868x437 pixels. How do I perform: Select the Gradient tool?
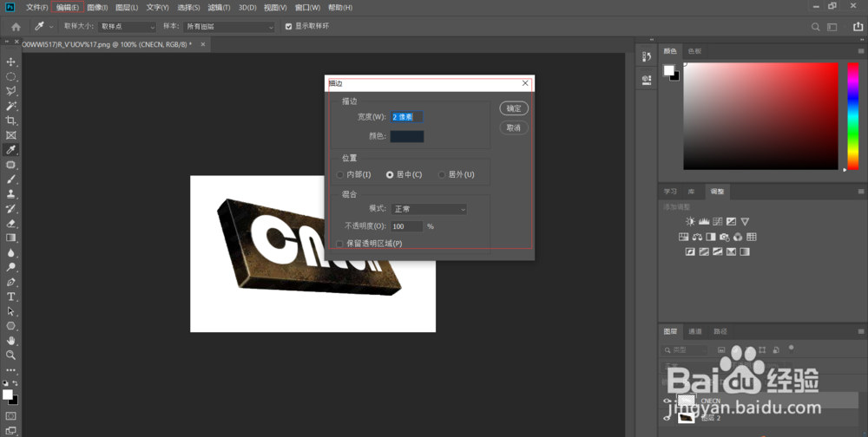tap(10, 238)
